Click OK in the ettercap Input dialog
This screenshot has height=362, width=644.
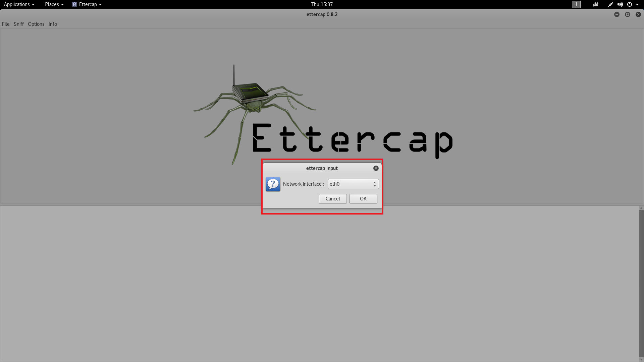(363, 199)
